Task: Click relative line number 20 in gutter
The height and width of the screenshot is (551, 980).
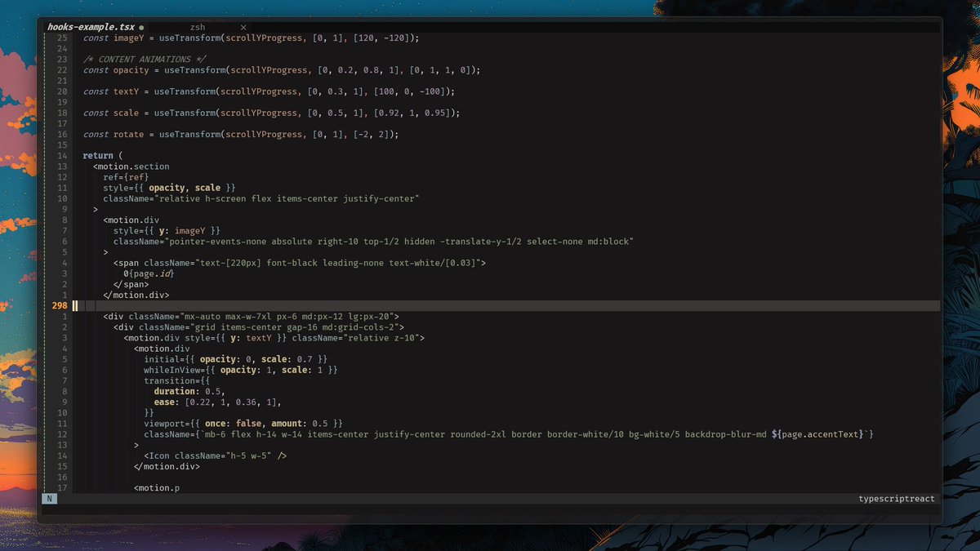Action: click(x=62, y=91)
